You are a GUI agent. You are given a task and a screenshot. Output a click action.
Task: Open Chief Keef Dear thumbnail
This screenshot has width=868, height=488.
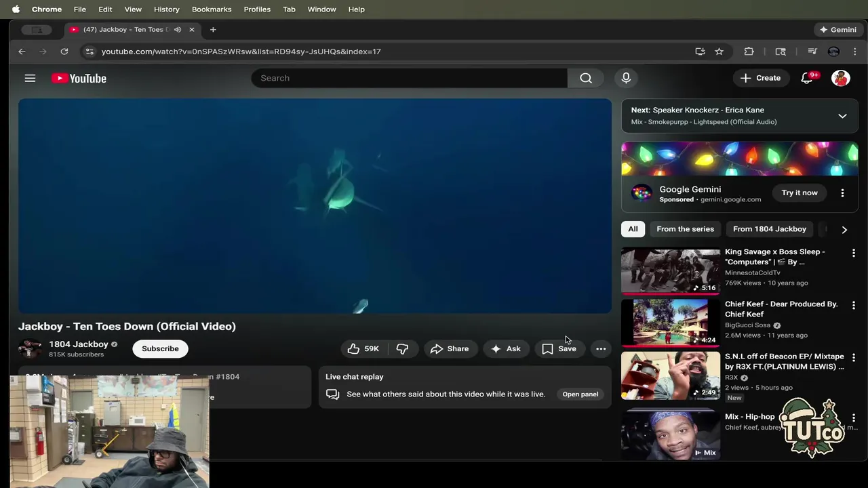coord(671,323)
